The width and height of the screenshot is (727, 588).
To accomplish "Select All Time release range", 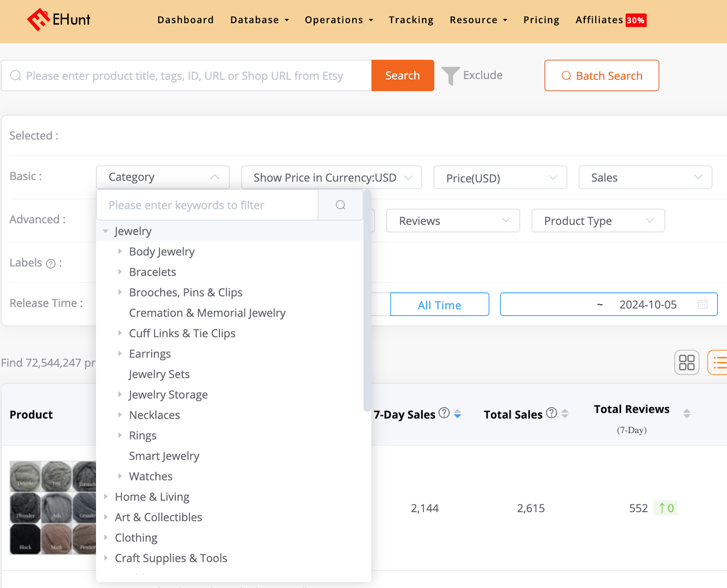I will pos(439,304).
